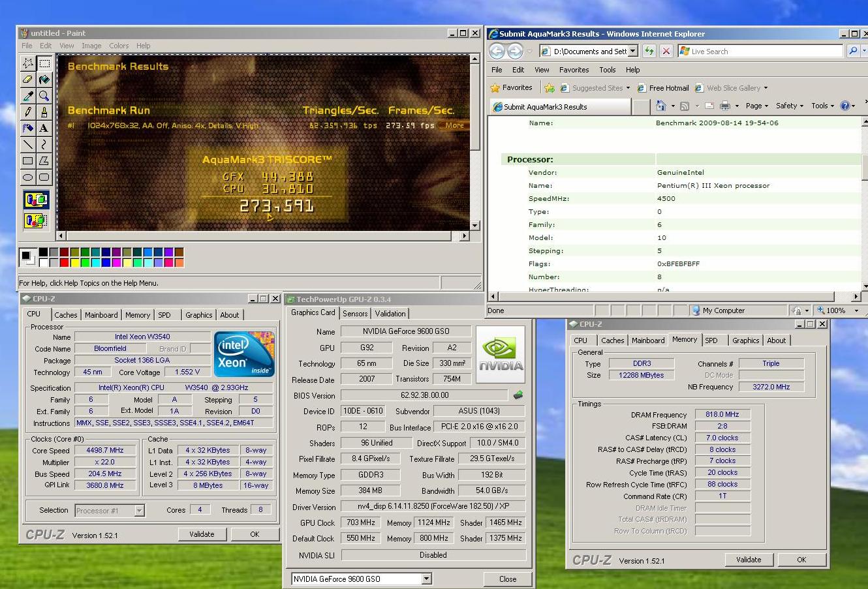Click the red Stop button in Internet Explorer
Screen dimensions: 868x589
point(666,51)
